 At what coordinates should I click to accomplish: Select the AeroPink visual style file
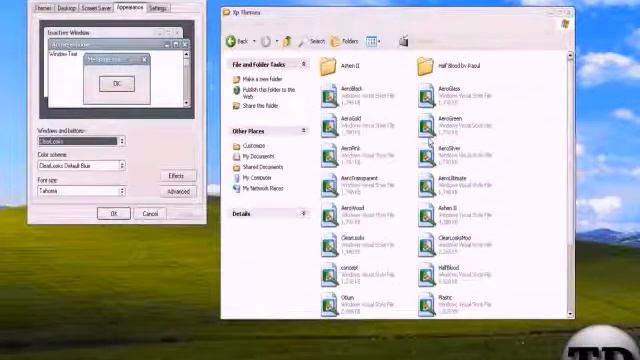tap(358, 156)
